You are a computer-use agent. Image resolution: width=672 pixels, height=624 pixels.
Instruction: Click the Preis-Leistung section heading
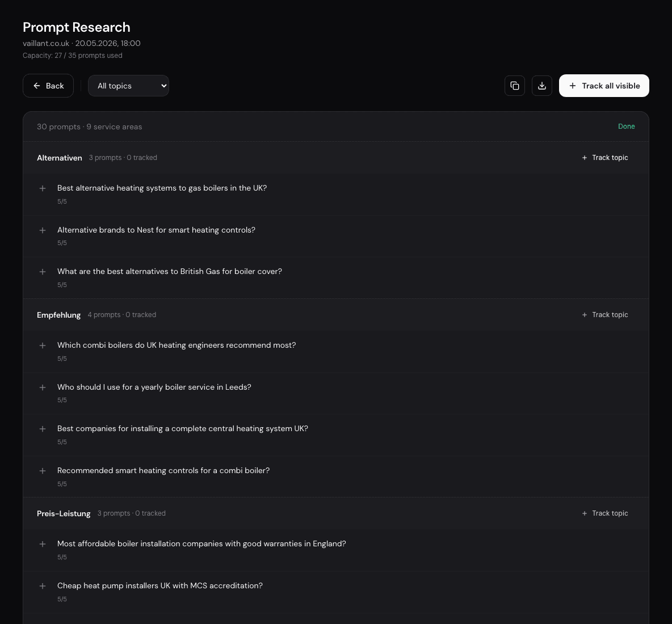pos(64,513)
